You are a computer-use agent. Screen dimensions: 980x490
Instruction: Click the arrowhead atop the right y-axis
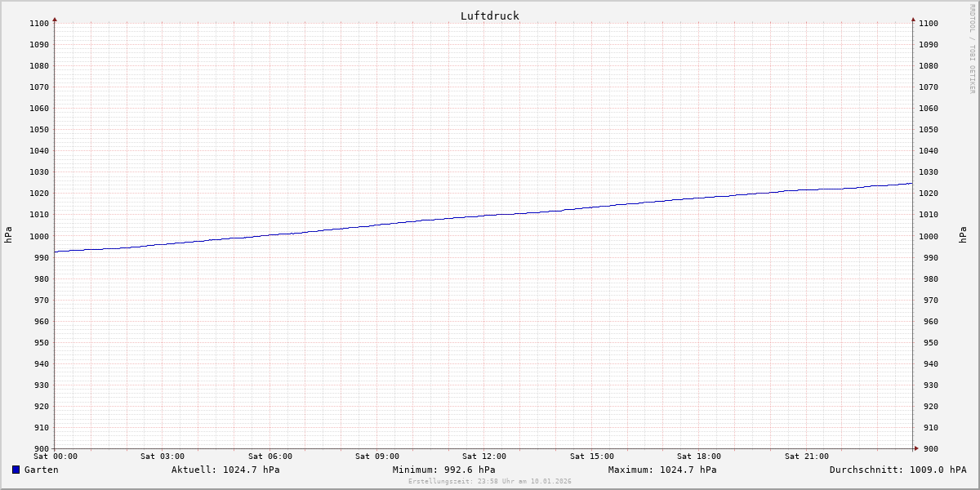913,19
